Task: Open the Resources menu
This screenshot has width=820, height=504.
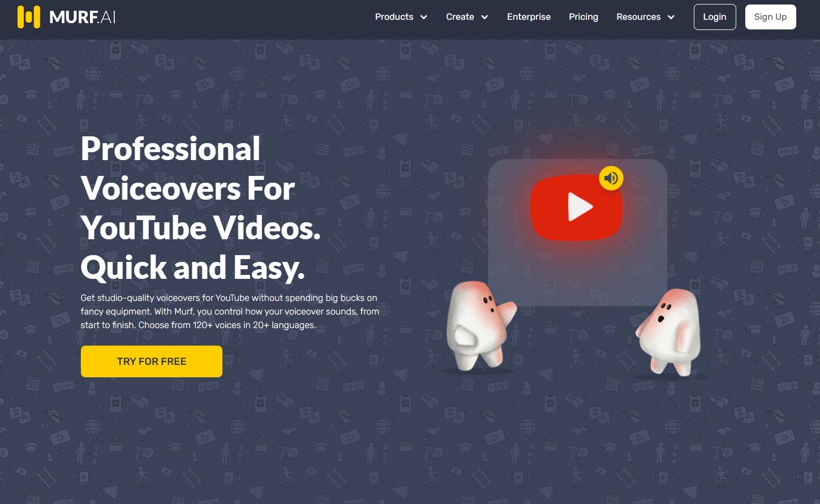Action: [638, 17]
